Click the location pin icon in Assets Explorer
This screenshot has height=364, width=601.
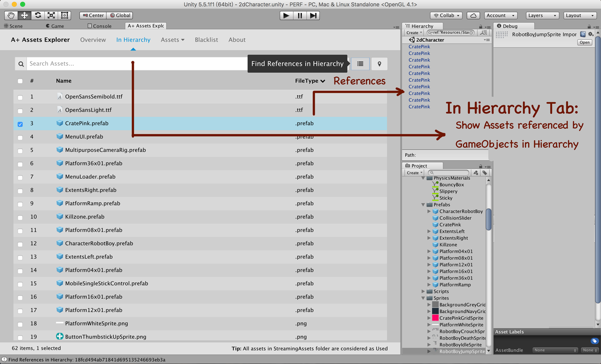[379, 63]
